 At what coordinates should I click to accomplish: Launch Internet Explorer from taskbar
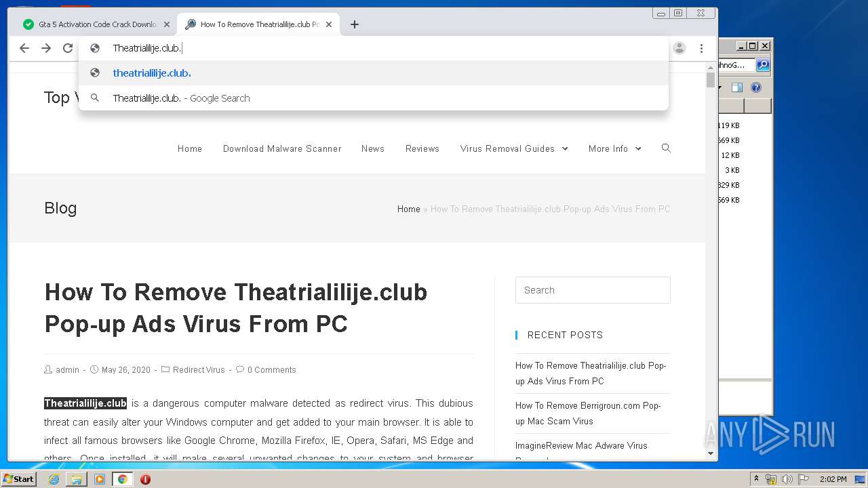coord(54,479)
